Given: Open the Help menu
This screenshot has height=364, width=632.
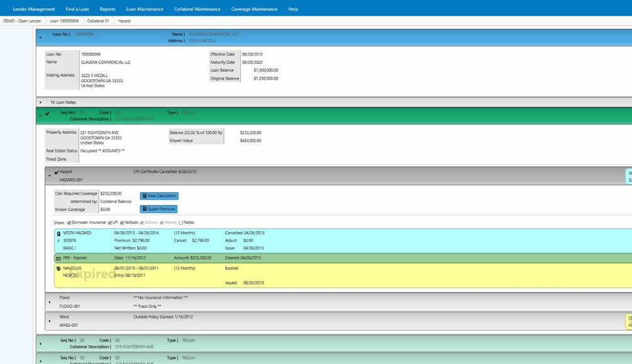Looking at the screenshot, I should click(x=293, y=9).
